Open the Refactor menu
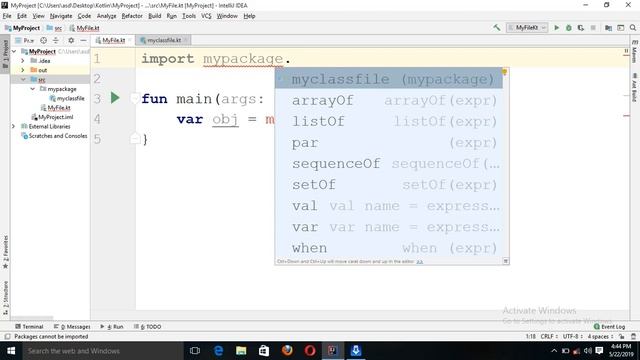This screenshot has height=360, width=640. click(132, 16)
